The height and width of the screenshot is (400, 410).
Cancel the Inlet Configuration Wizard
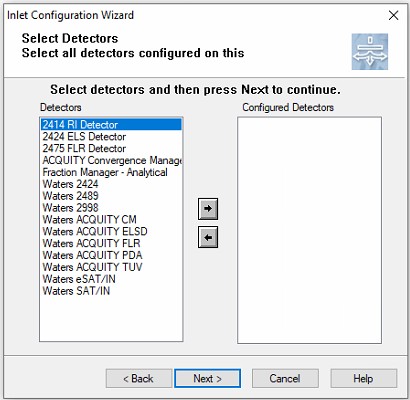[x=285, y=378]
